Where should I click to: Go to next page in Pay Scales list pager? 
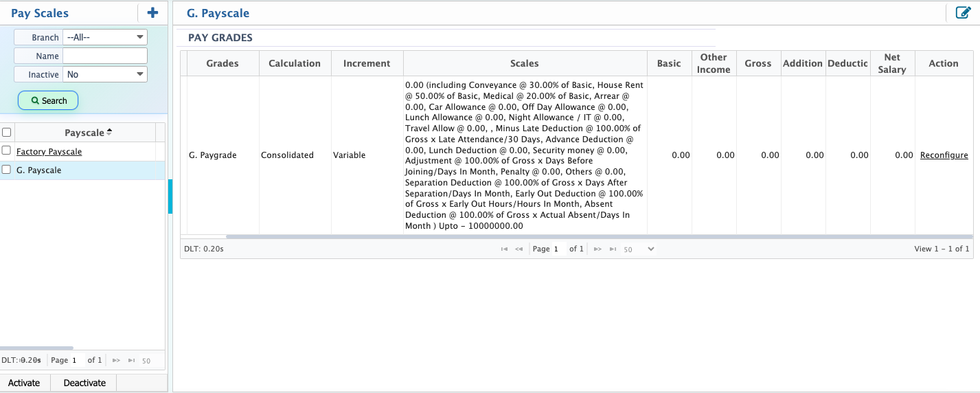(116, 360)
